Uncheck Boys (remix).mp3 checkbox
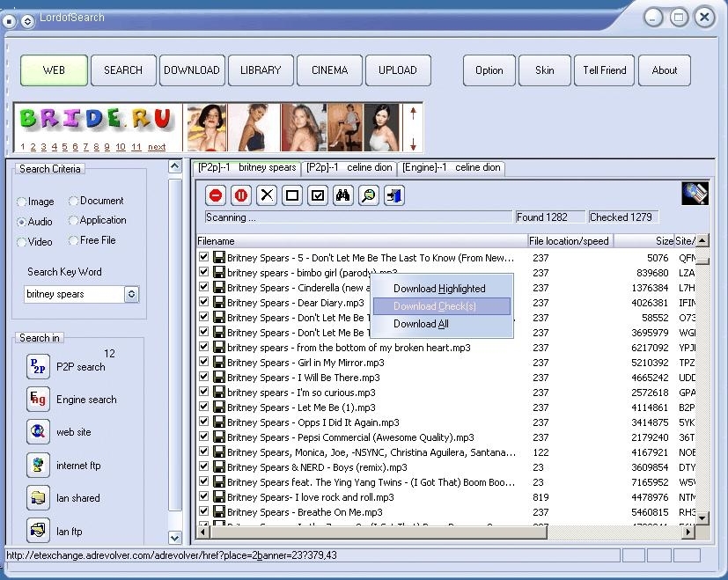The image size is (728, 580). click(203, 466)
